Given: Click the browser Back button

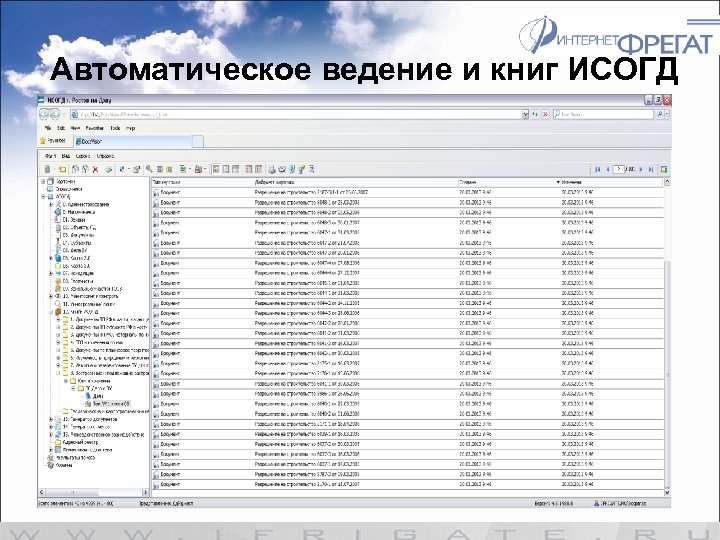Looking at the screenshot, I should (44, 114).
